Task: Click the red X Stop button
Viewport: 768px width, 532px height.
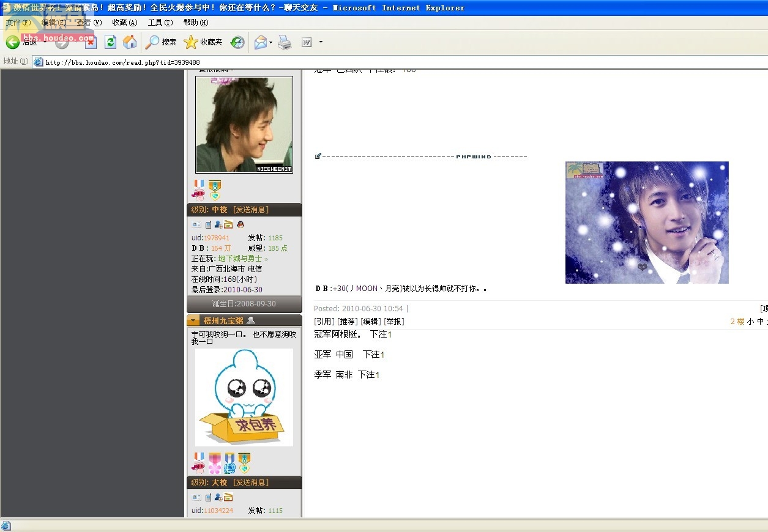Action: [91, 42]
